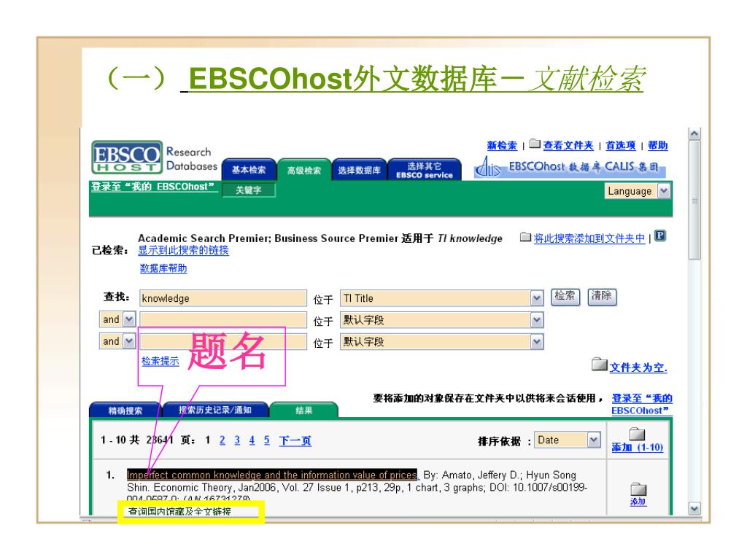This screenshot has width=747, height=560.
Task: Select the 关键字 sub-tab
Action: 249,190
